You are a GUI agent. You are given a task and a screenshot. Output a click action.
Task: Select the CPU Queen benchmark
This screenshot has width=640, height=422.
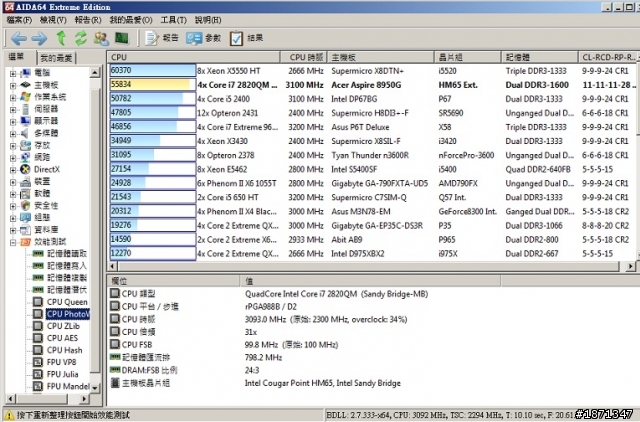pos(67,302)
